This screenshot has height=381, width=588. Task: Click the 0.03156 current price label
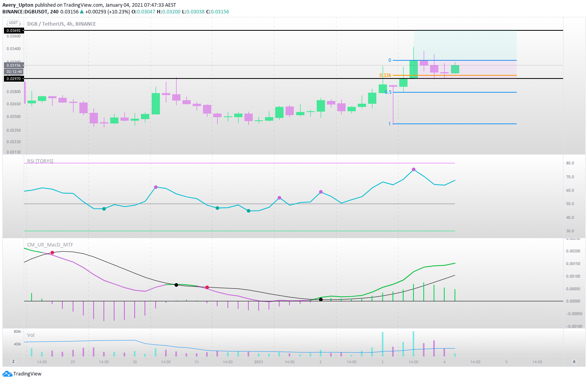coord(14,65)
